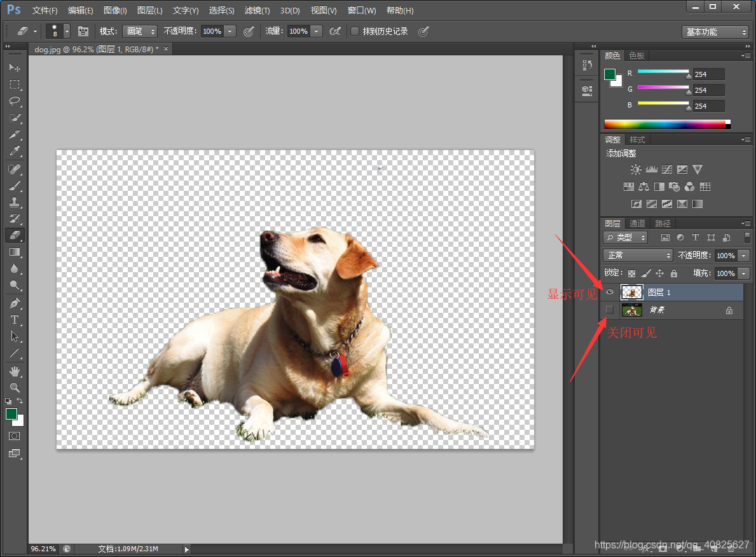
Task: Select the History Brush tool
Action: click(15, 219)
